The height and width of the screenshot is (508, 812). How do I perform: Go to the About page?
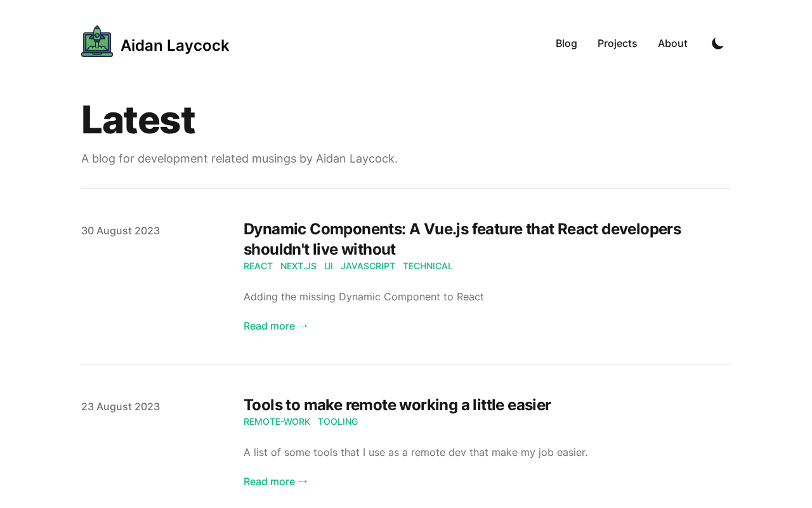point(672,44)
